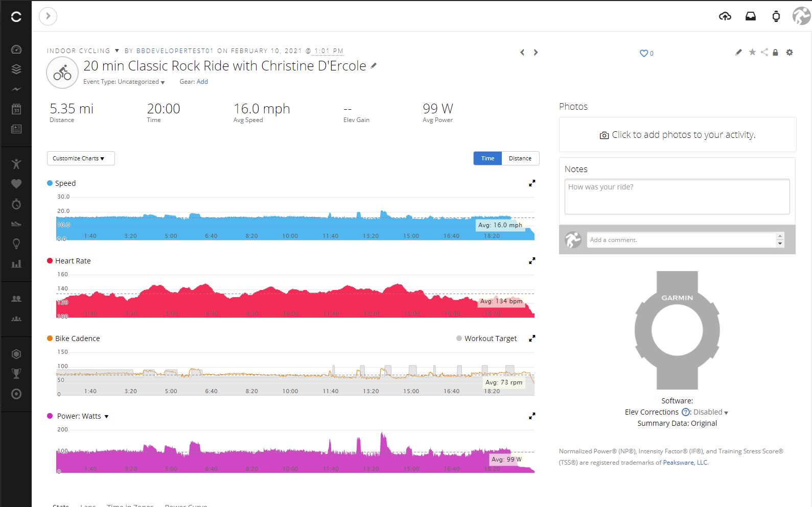Click the ride notes text field
Image resolution: width=812 pixels, height=507 pixels.
click(677, 197)
